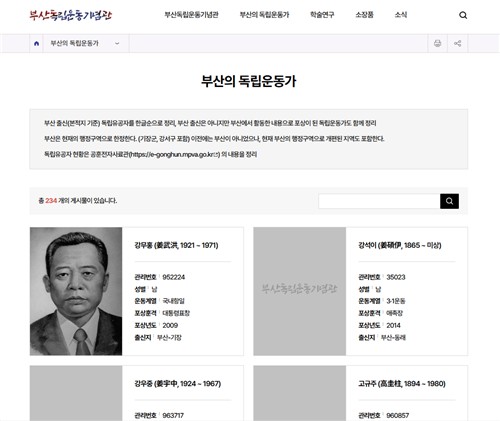The image size is (500, 421).
Task: Open the e-gonghun.mpva.go.kr link
Action: [174, 154]
